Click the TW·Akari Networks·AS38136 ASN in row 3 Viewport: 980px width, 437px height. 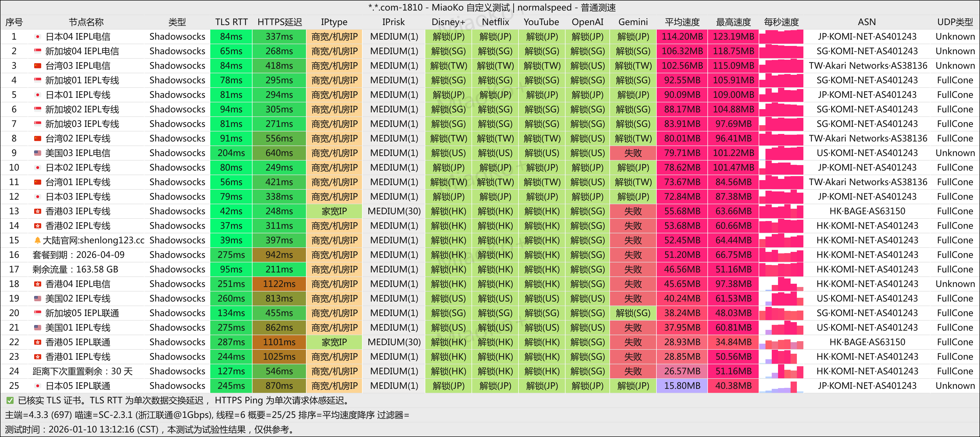[x=868, y=66]
